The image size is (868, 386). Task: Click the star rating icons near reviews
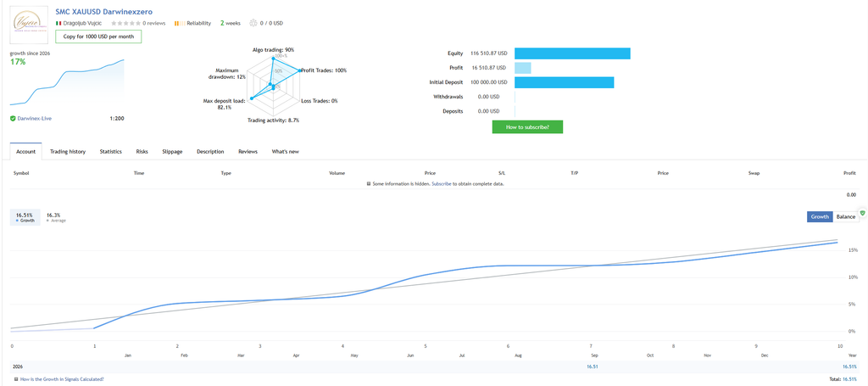pos(125,23)
